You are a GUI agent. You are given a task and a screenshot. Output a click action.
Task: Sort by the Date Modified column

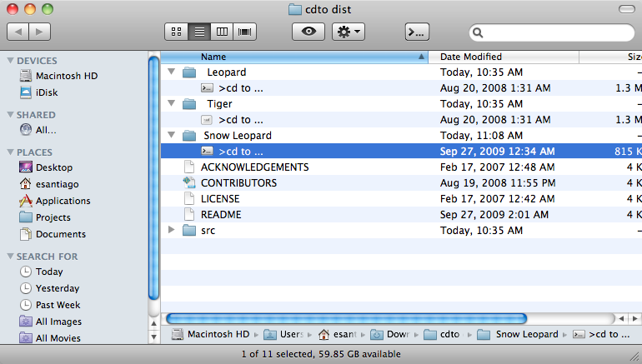[x=500, y=57]
